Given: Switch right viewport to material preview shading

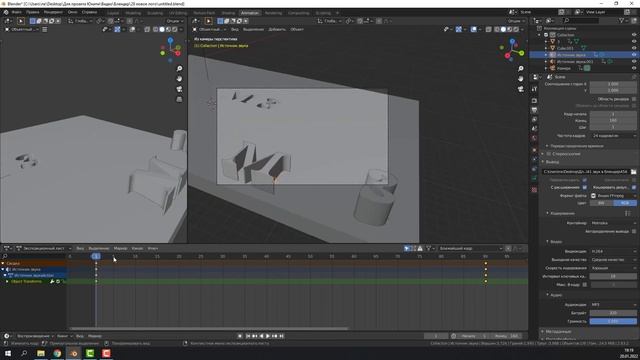Looking at the screenshot, I should click(x=509, y=29).
